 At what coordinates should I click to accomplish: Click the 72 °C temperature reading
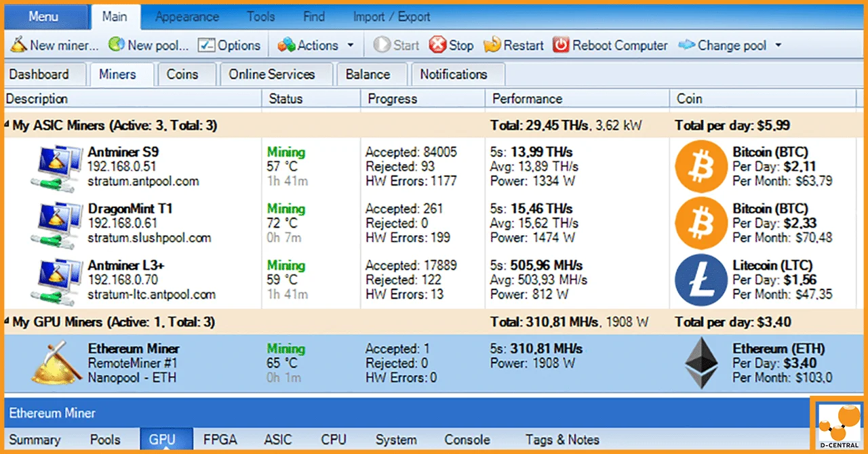[x=282, y=224]
